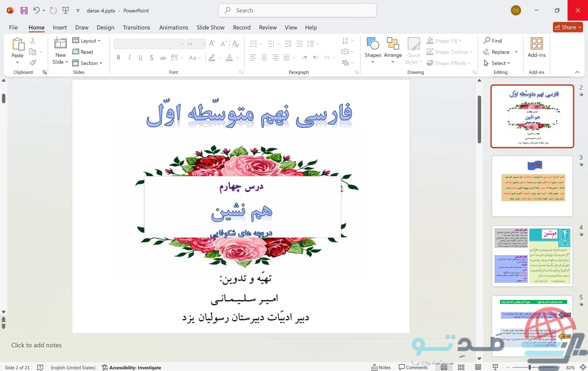Toggle text Shadow formatting

click(152, 57)
